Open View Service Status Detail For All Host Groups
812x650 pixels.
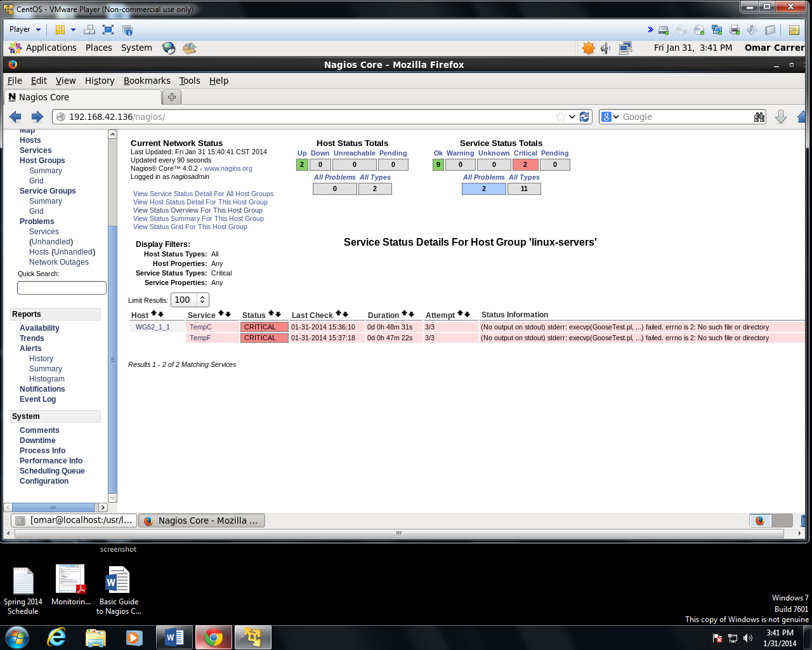point(203,194)
